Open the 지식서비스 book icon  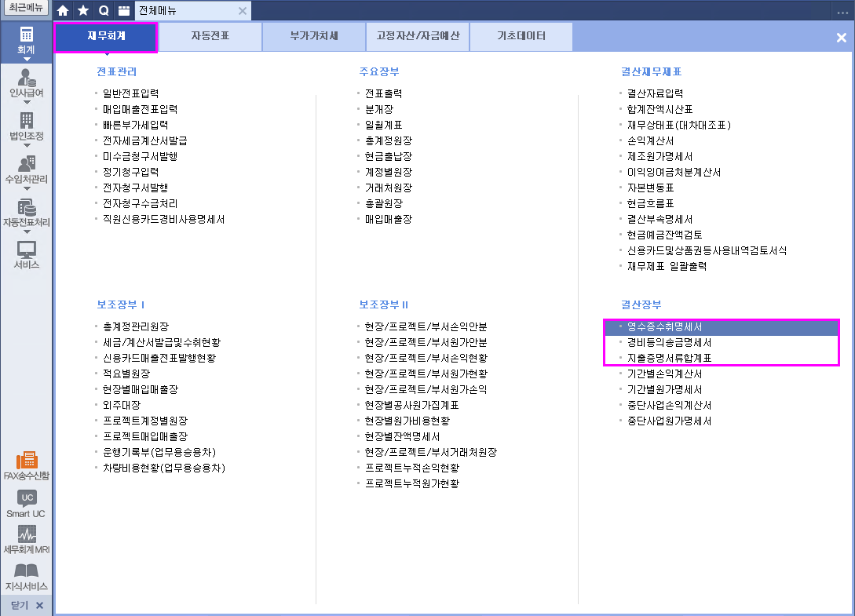[27, 571]
